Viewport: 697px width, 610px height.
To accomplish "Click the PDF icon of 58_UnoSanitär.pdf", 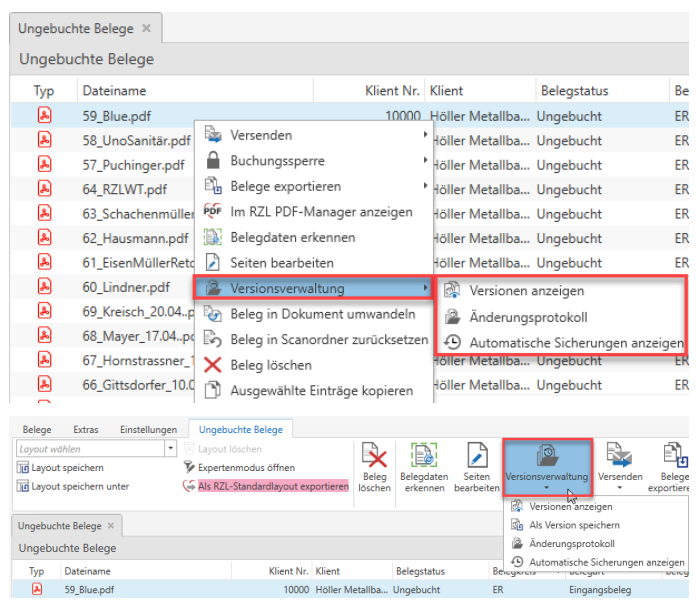I will (x=44, y=140).
